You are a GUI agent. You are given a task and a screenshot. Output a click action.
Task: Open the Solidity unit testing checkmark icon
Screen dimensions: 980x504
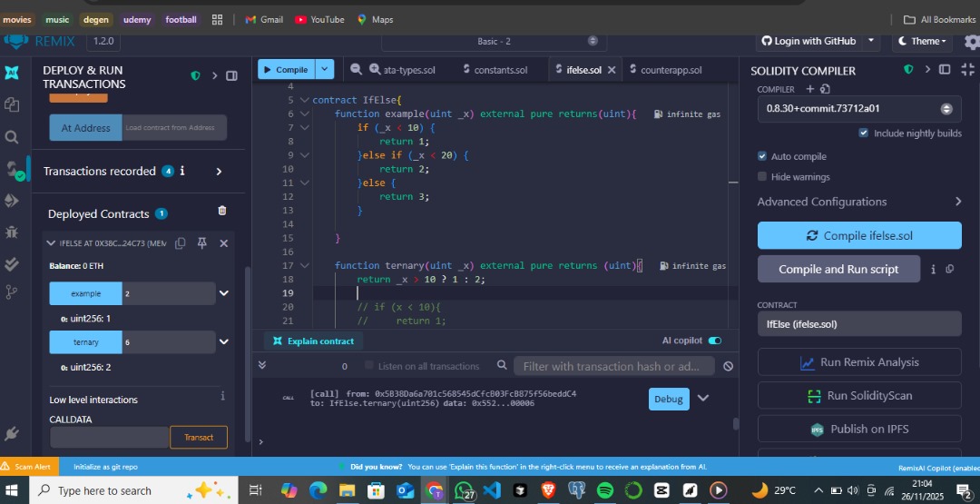coord(12,263)
